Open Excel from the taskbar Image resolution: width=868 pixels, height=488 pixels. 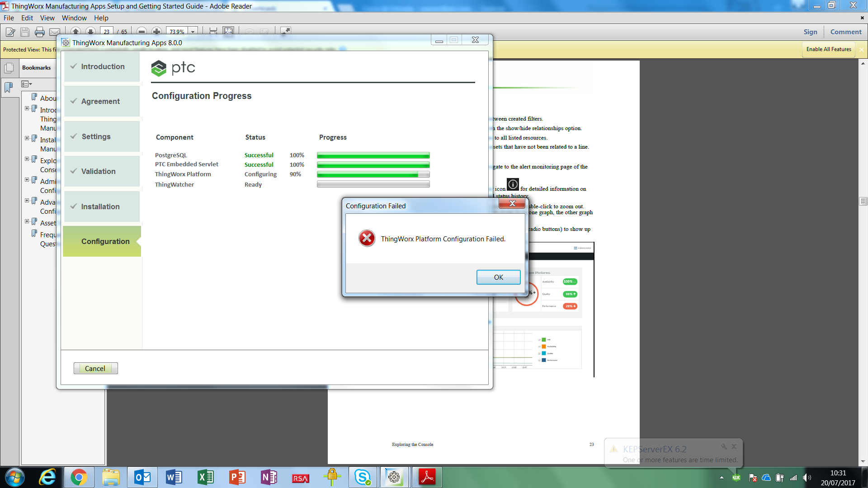point(205,477)
